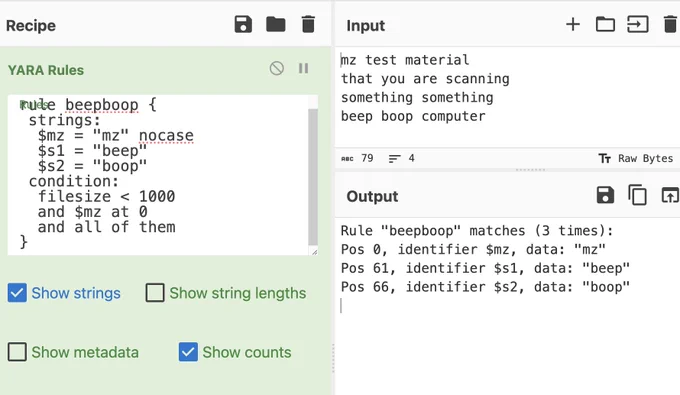The width and height of the screenshot is (680, 395).
Task: Uncheck Show strings checkbox
Action: point(17,293)
